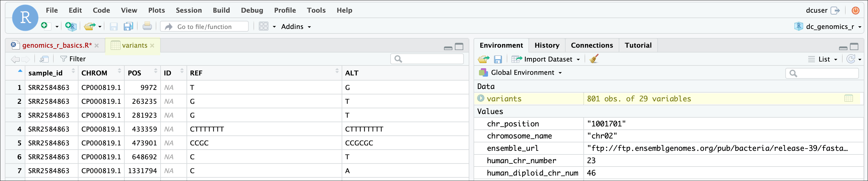Viewport: 868px width, 181px height.
Task: Click the forward navigation arrow in viewer
Action: tap(26, 59)
